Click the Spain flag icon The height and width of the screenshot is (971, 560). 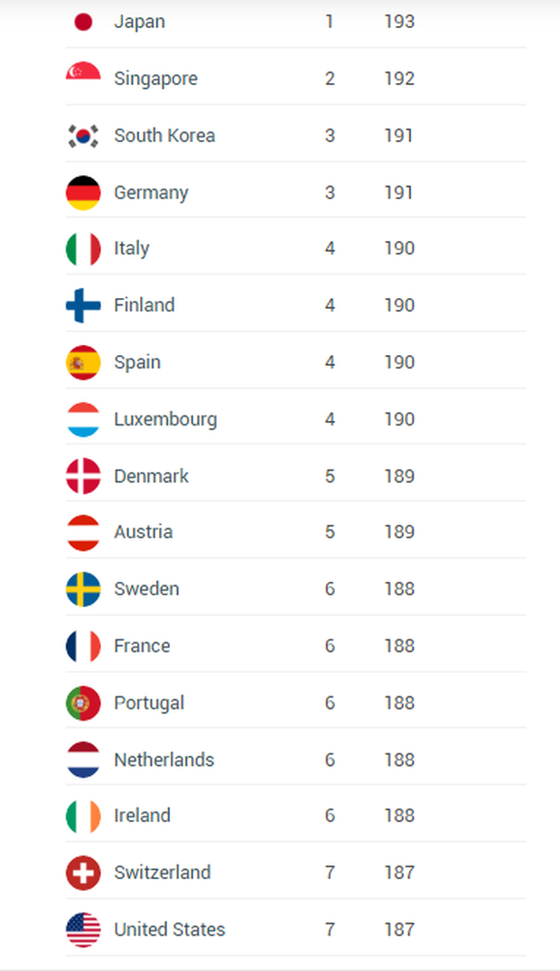point(83,362)
